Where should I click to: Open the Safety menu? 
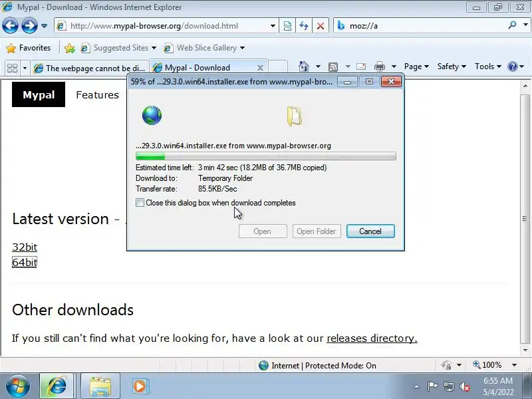click(452, 66)
